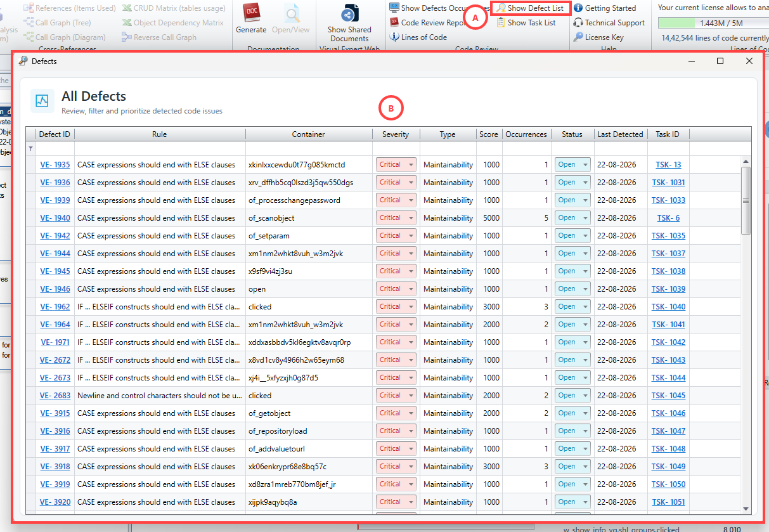
Task: Open Show Shared Documents
Action: [349, 22]
